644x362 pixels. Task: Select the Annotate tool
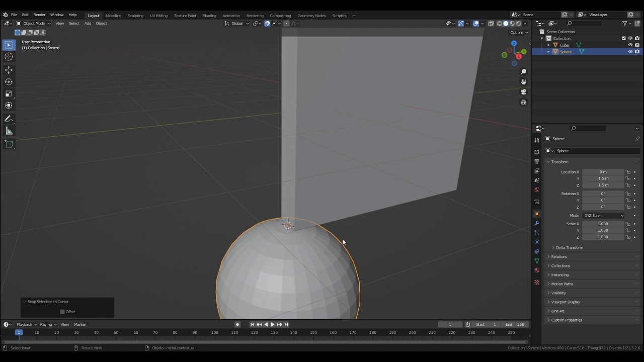pos(9,119)
